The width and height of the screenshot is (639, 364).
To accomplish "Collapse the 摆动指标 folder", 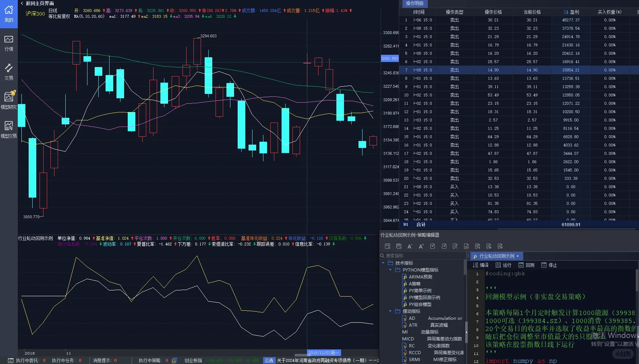I will pyautogui.click(x=390, y=311).
